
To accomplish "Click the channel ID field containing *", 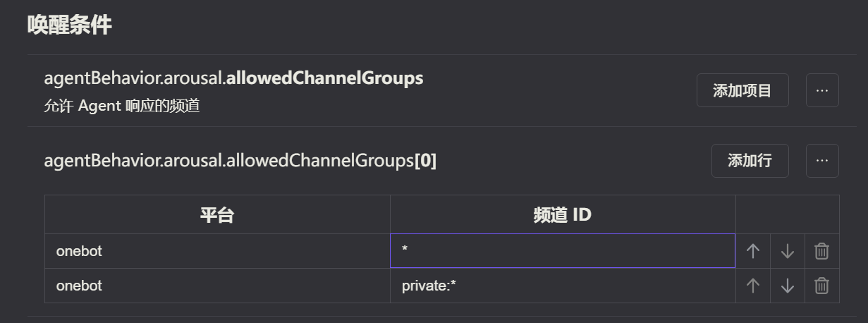I will tap(562, 251).
